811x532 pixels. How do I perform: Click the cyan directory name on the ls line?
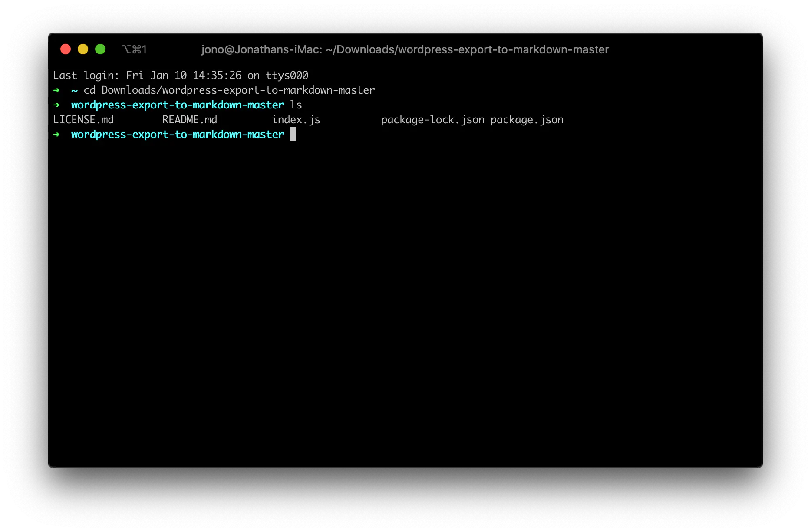[x=178, y=105]
